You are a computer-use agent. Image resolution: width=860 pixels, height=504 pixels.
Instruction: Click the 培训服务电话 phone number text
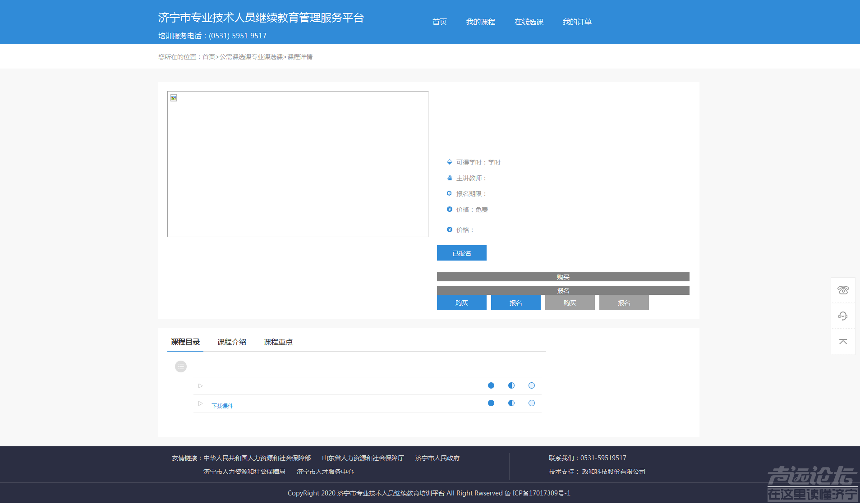pyautogui.click(x=212, y=36)
